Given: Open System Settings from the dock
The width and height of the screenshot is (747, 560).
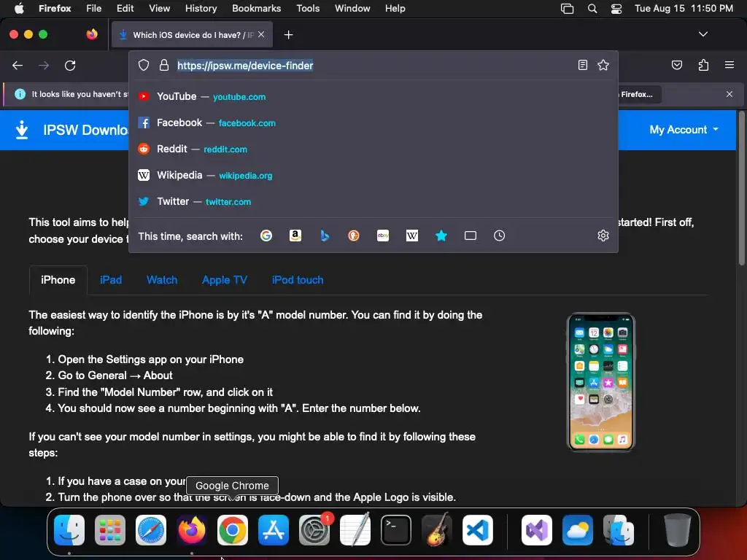Looking at the screenshot, I should 314,530.
